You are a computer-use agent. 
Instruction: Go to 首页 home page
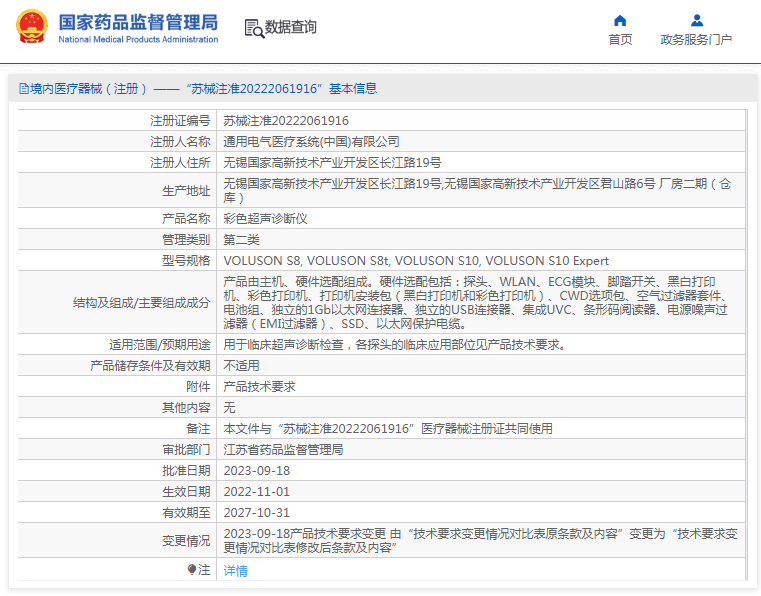620,39
